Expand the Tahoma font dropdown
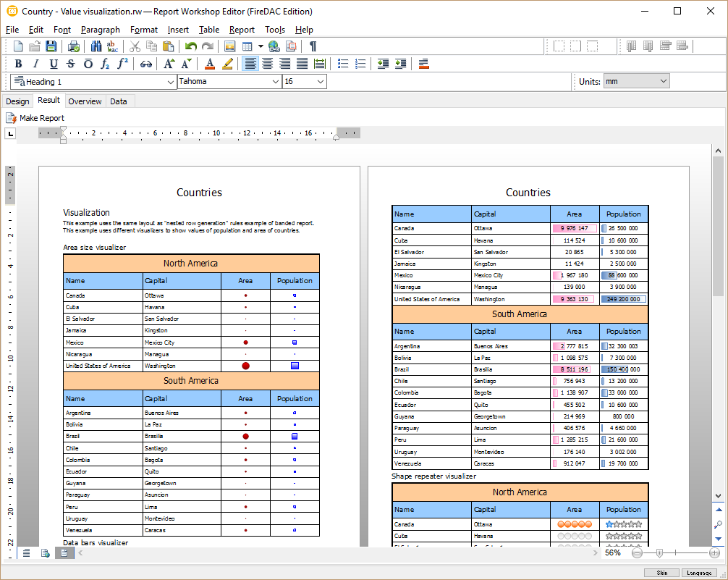 tap(275, 82)
